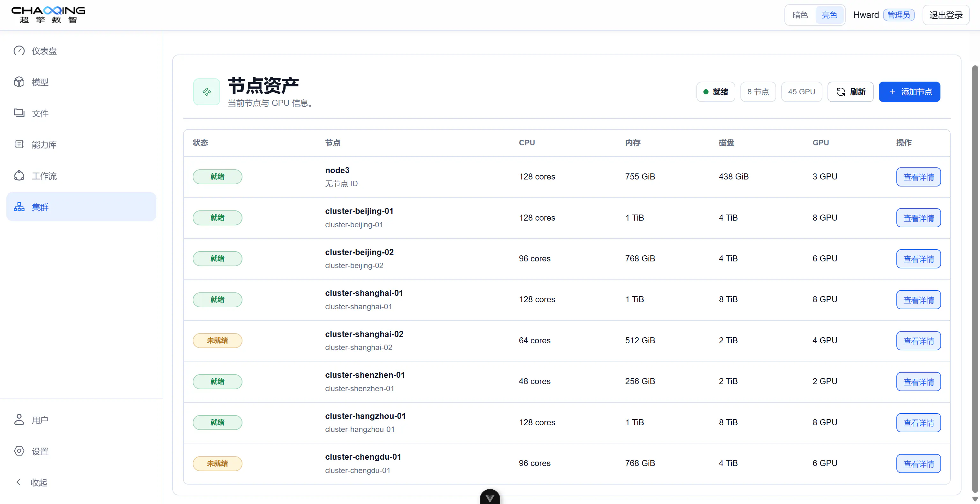Image resolution: width=980 pixels, height=504 pixels.
Task: Click the cube icon next to 模型
Action: click(x=19, y=82)
